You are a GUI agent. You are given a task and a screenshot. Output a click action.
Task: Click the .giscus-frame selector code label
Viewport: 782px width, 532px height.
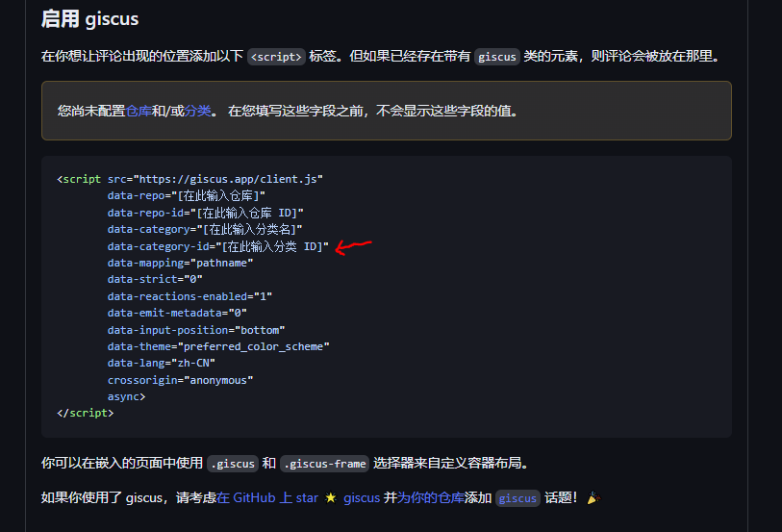point(325,464)
